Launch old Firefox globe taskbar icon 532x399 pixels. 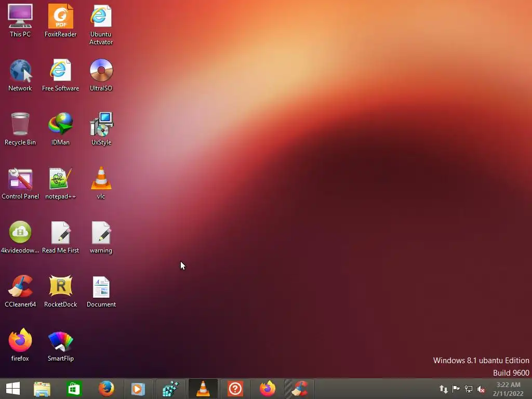(x=106, y=389)
